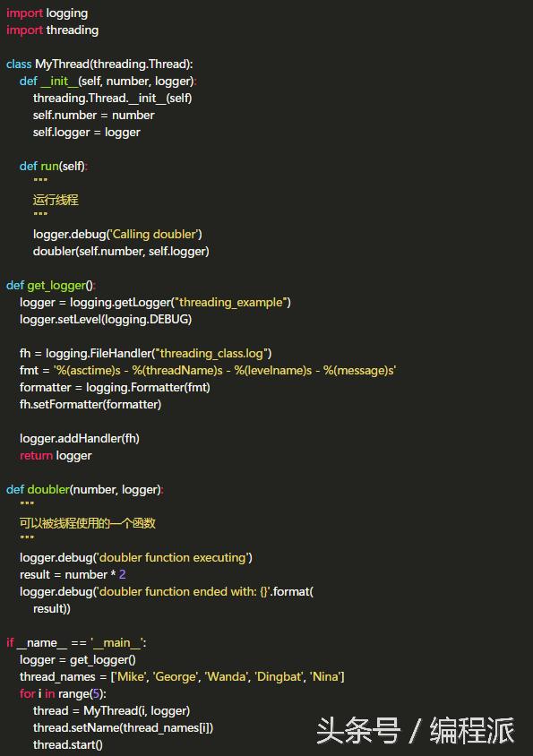Click the 'Calling doubler' debug line
The image size is (533, 756).
pos(117,235)
